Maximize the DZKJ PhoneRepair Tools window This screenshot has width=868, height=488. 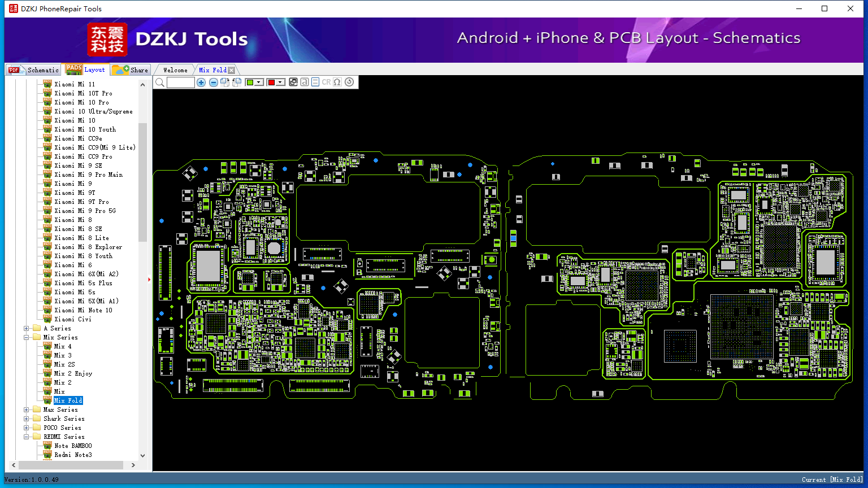(824, 8)
